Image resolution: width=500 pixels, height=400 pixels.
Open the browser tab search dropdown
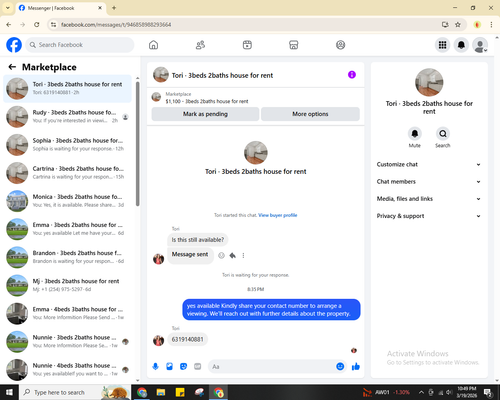click(8, 8)
